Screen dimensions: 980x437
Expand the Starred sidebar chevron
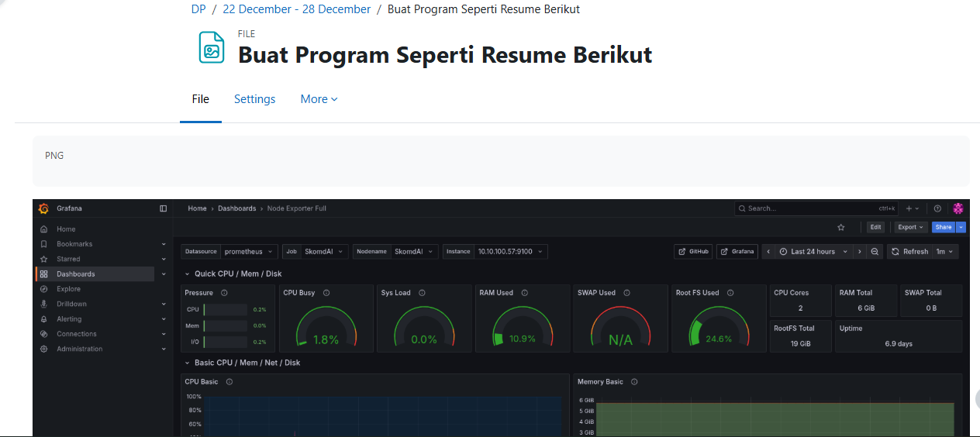pos(164,259)
